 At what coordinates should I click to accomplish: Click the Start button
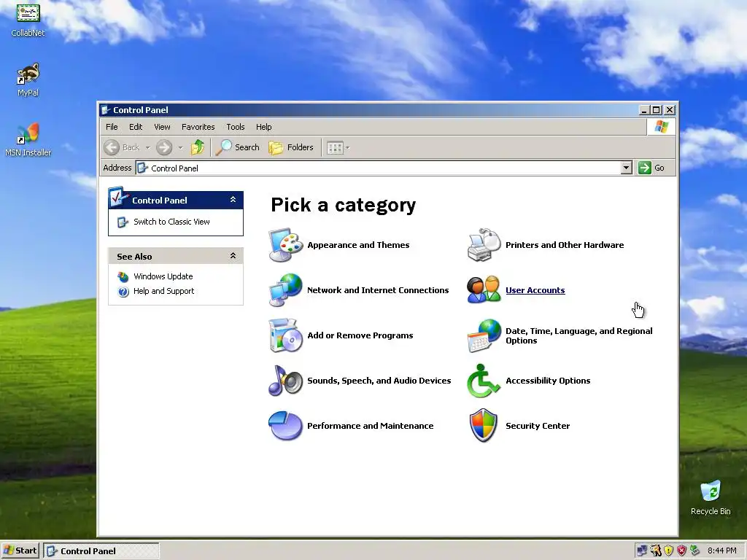(x=20, y=551)
